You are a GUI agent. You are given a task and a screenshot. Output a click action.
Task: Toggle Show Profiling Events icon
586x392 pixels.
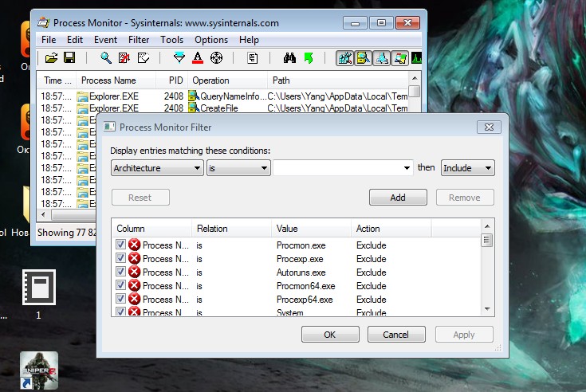click(x=416, y=58)
